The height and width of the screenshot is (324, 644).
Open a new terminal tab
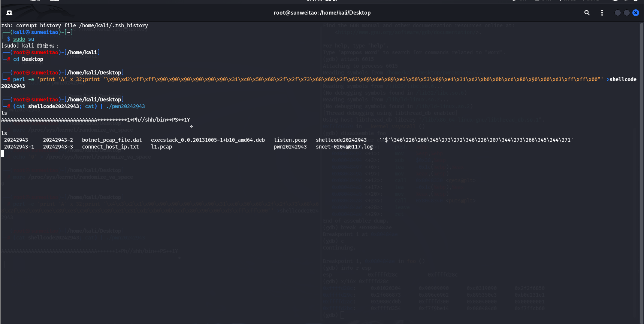click(9, 13)
